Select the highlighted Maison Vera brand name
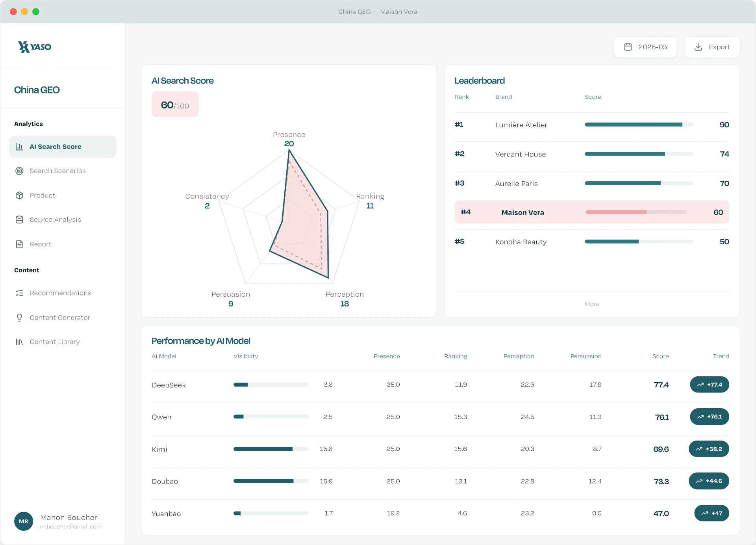The height and width of the screenshot is (545, 756). point(523,212)
